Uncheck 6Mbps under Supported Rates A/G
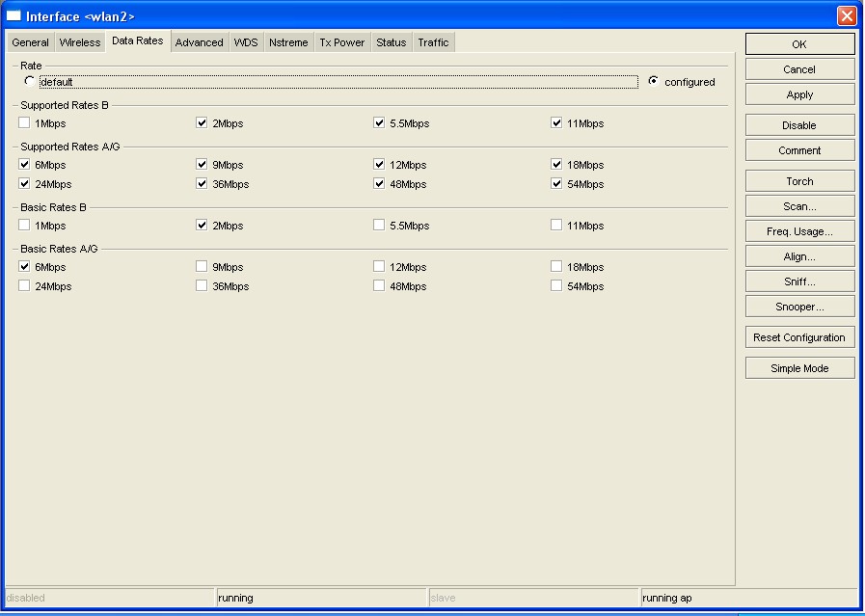The width and height of the screenshot is (865, 616). click(x=24, y=164)
